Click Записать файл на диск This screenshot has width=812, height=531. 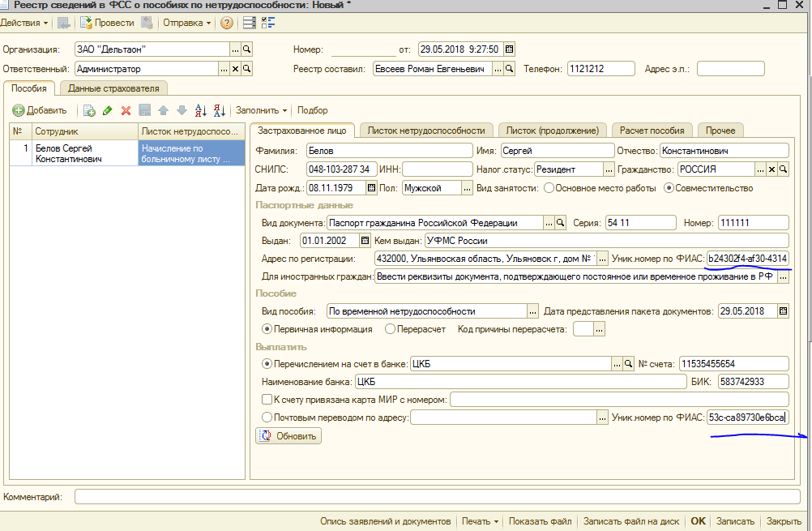pos(630,521)
